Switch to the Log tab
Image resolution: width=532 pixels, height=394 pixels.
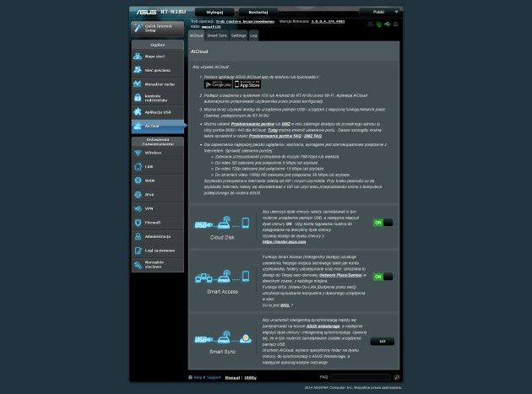pyautogui.click(x=253, y=35)
